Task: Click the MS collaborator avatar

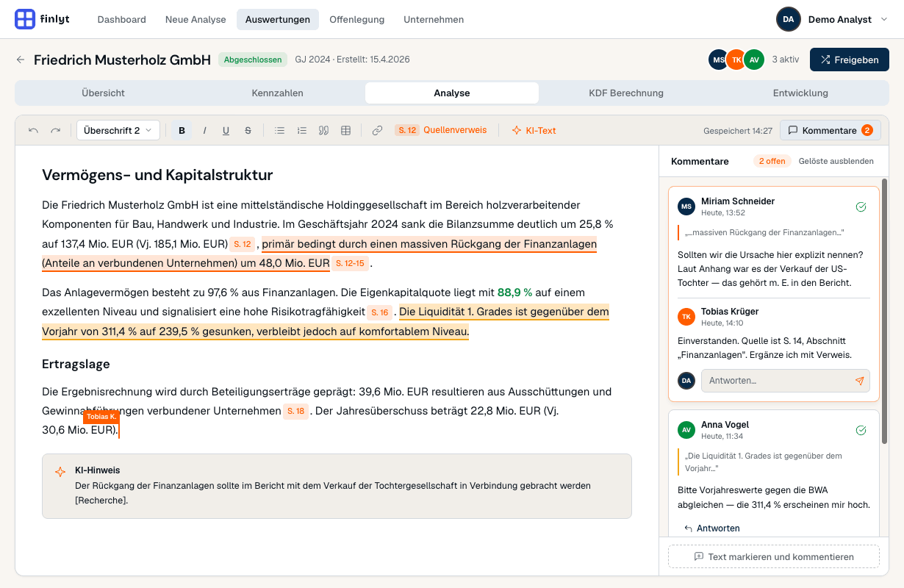Action: point(718,60)
